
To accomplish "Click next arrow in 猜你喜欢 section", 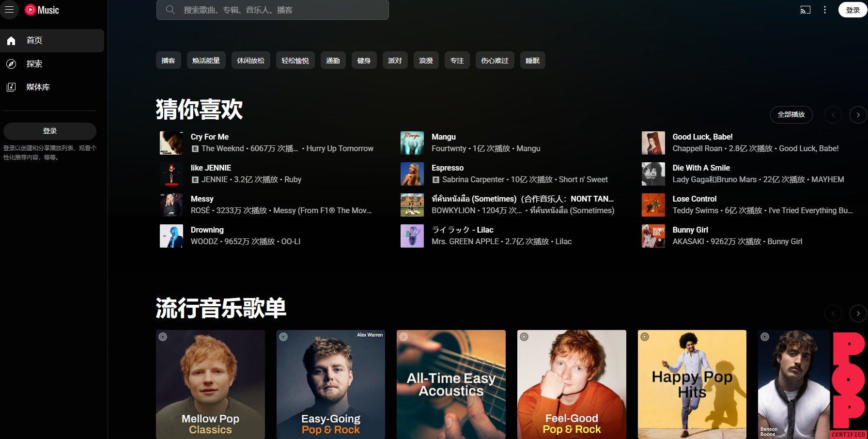I will click(x=858, y=115).
